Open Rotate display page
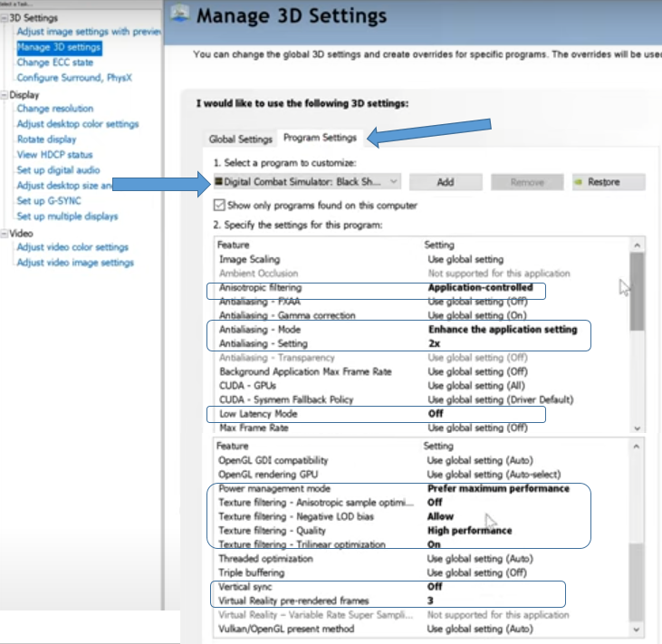 [46, 139]
